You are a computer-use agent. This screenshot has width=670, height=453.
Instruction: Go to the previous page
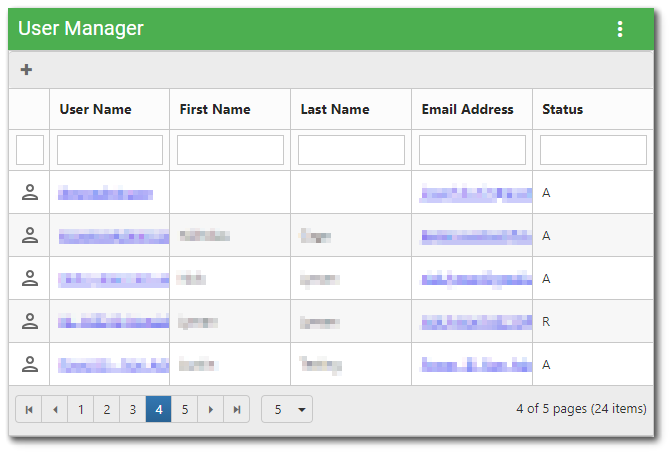[x=55, y=409]
